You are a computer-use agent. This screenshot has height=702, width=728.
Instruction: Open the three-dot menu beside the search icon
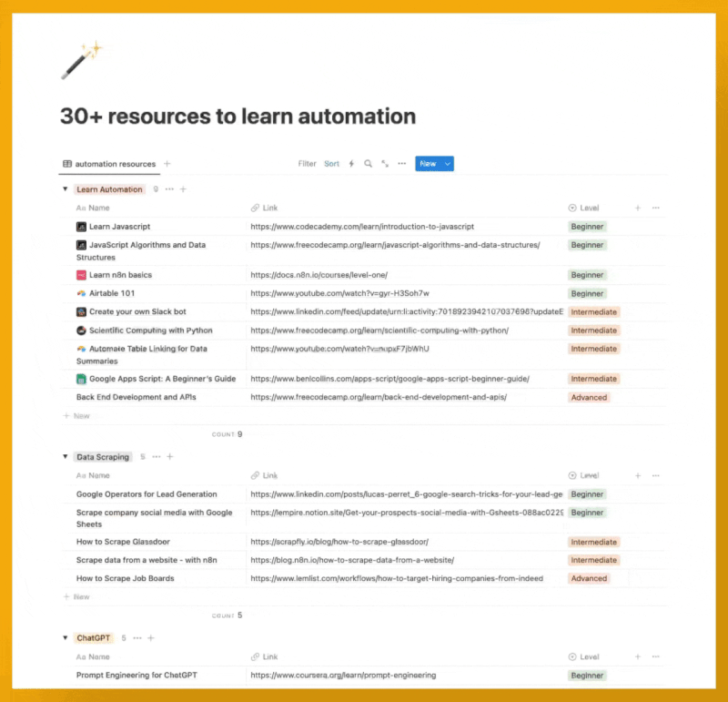tap(401, 164)
